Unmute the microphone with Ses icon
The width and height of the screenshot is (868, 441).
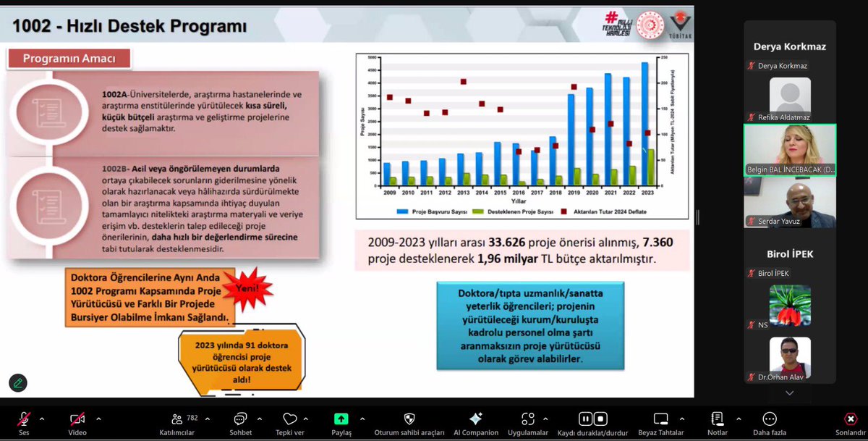coord(24,419)
